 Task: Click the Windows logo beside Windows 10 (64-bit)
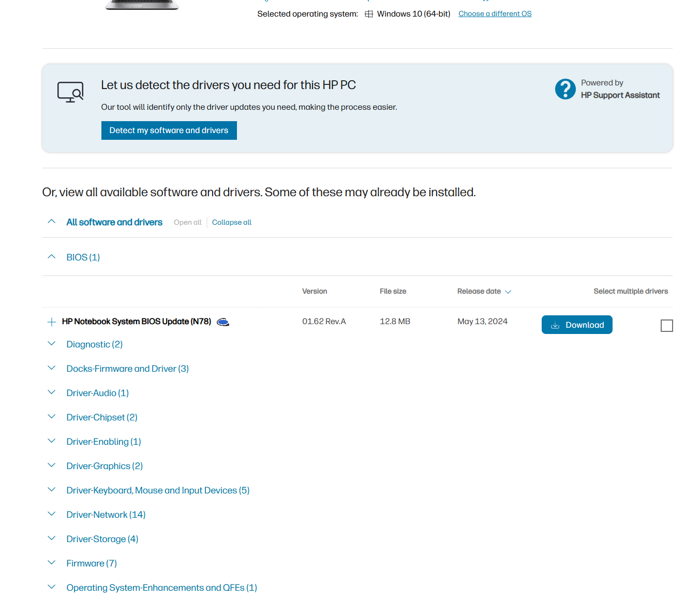[x=369, y=14]
